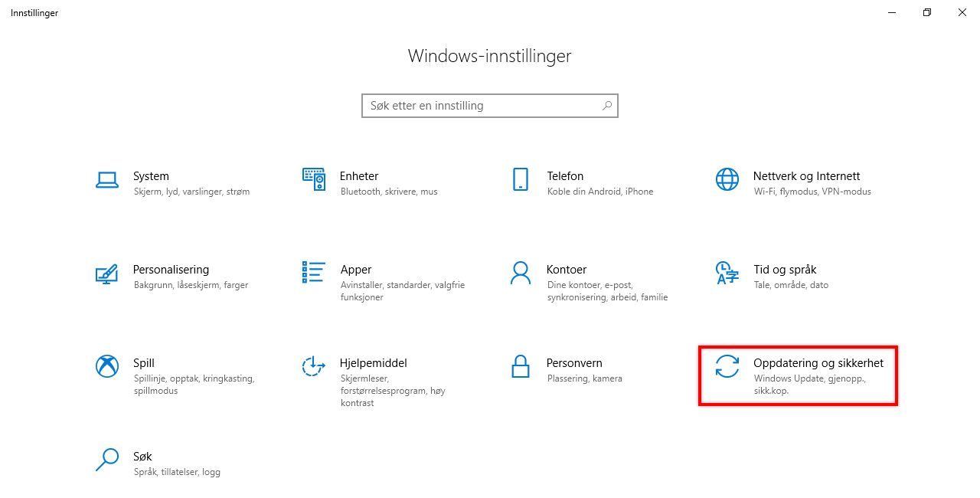This screenshot has width=980, height=498.
Task: Click 'Plassering, kamera' description
Action: (x=584, y=378)
